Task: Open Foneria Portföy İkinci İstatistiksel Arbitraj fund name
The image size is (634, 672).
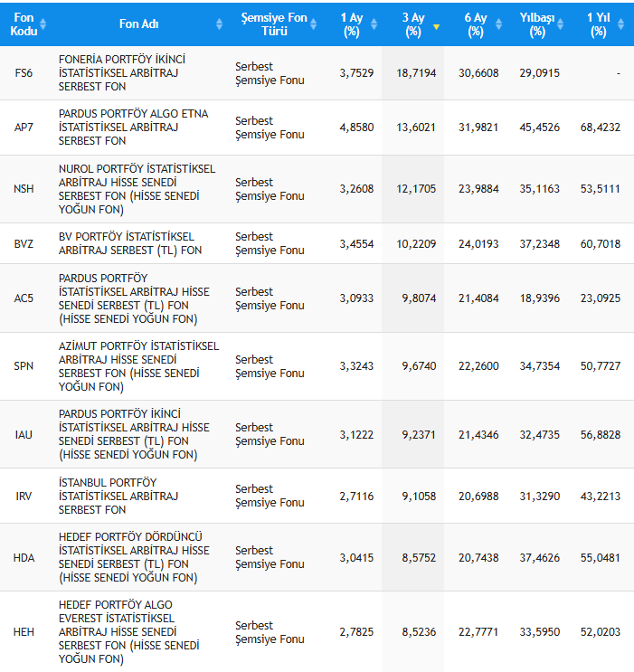Action: 122,73
